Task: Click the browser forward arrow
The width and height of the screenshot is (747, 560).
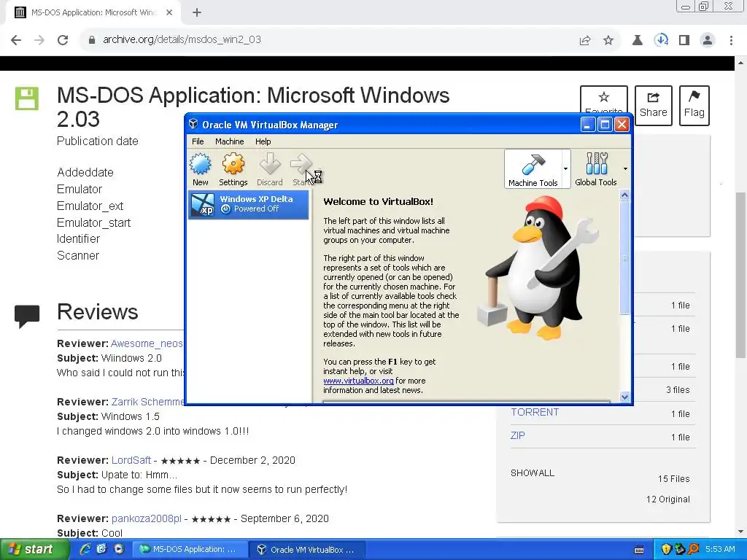Action: [x=39, y=40]
